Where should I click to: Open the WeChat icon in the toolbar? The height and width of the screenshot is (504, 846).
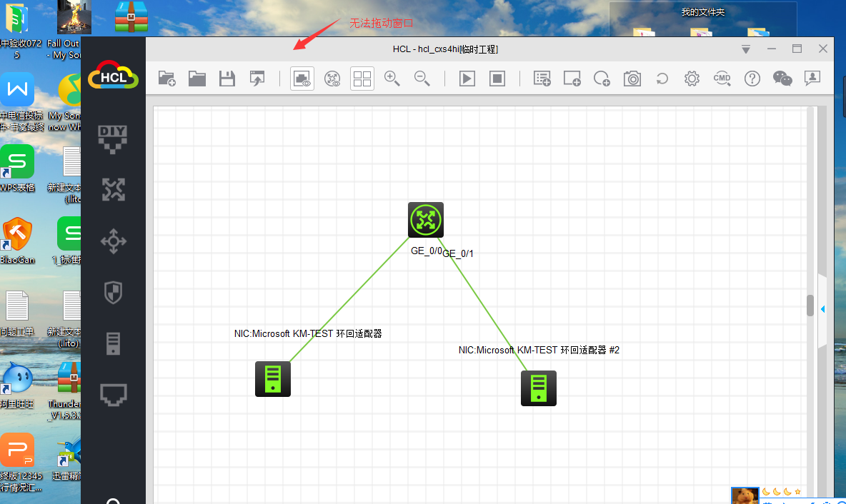pyautogui.click(x=782, y=79)
